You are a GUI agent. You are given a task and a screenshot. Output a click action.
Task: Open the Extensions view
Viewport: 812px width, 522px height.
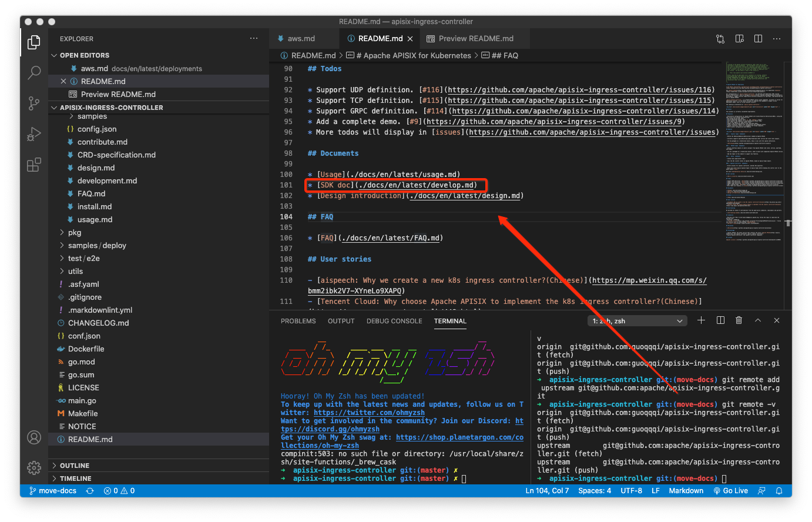pyautogui.click(x=34, y=165)
